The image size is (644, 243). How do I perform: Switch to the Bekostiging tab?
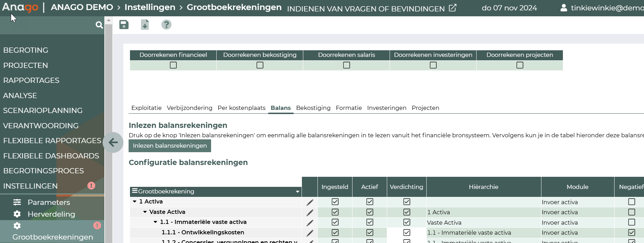[313, 108]
